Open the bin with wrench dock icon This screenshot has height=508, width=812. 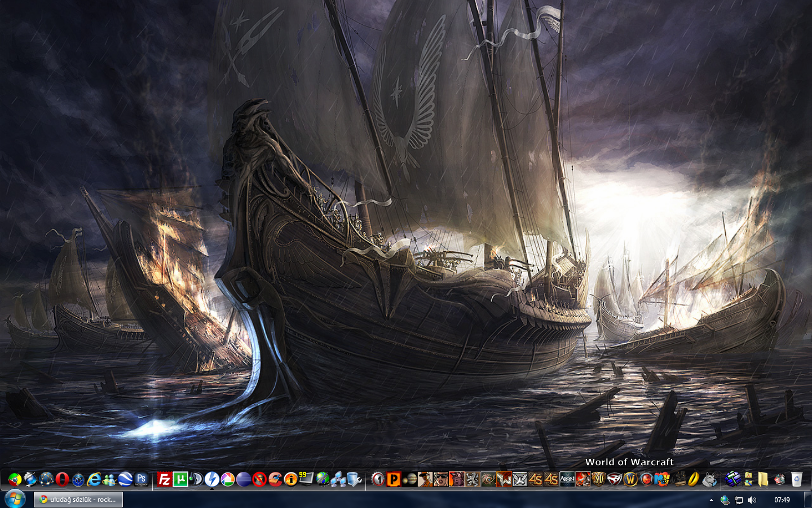coord(354,480)
